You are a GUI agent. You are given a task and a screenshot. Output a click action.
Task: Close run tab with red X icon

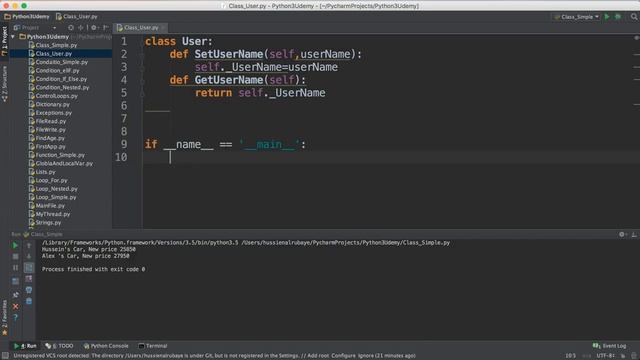(x=15, y=306)
